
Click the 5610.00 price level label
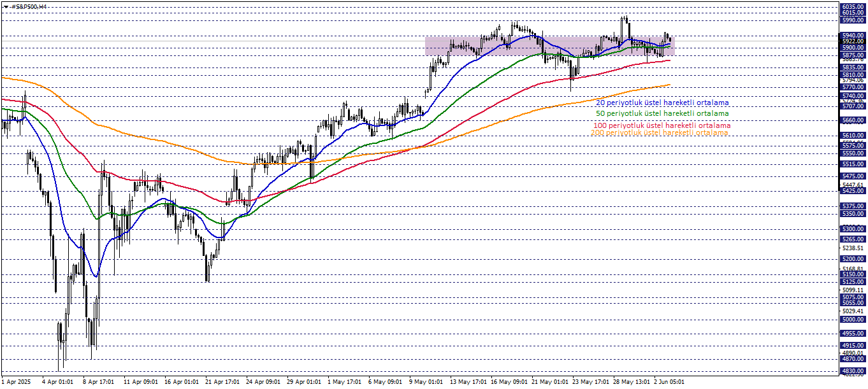853,135
